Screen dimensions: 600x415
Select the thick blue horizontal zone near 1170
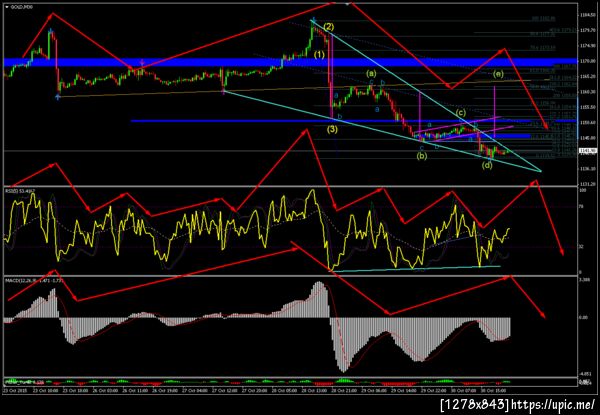pyautogui.click(x=290, y=62)
